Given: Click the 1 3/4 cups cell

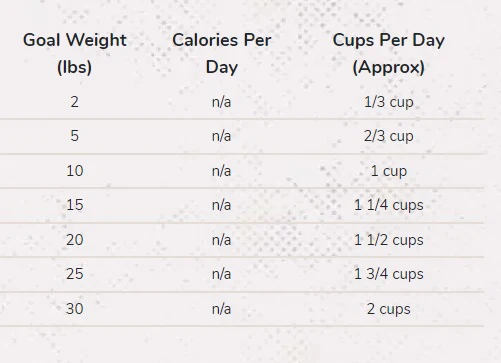Looking at the screenshot, I should tap(389, 274).
